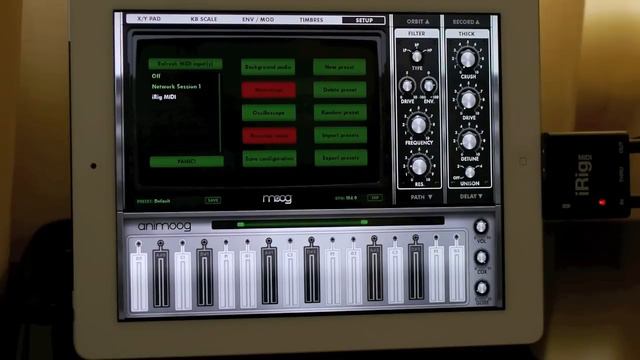Open the X/Y PAD tab

coord(149,19)
